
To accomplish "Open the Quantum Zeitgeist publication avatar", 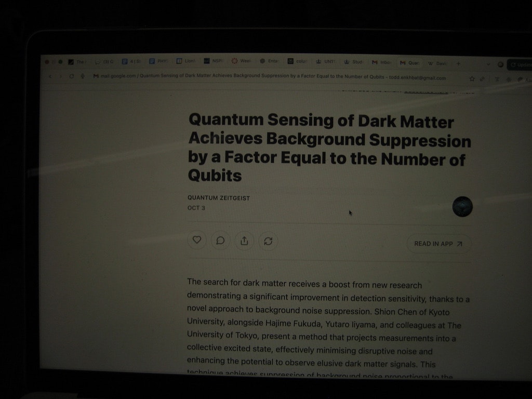I will tap(462, 206).
